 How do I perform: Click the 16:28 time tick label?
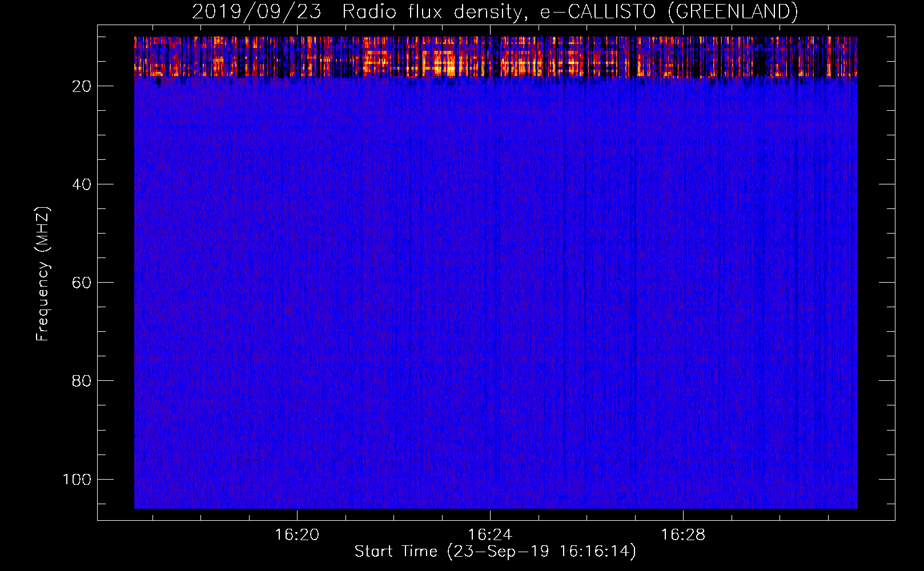683,535
